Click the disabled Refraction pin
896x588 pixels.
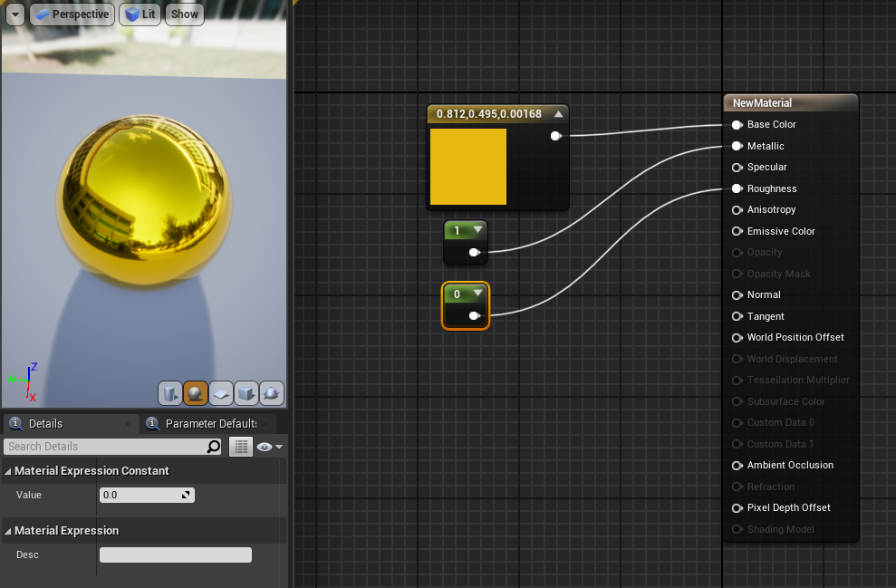[737, 487]
